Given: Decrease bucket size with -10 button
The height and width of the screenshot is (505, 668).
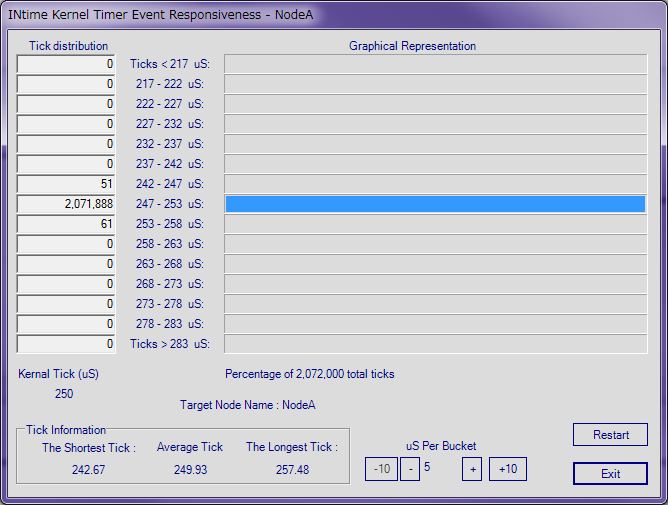Looking at the screenshot, I should [381, 469].
